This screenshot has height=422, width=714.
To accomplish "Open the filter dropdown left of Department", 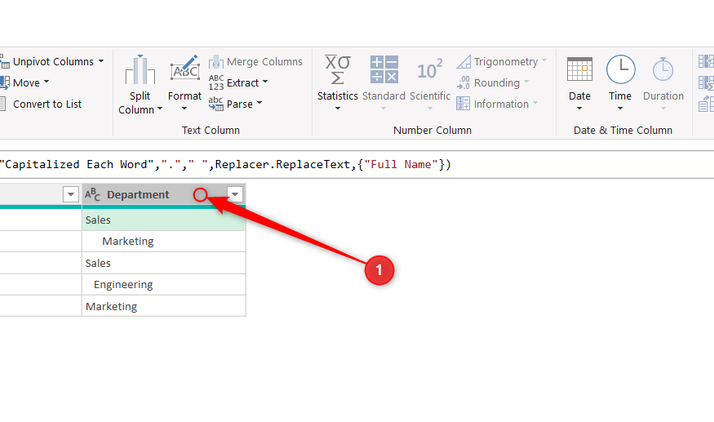I will click(71, 194).
